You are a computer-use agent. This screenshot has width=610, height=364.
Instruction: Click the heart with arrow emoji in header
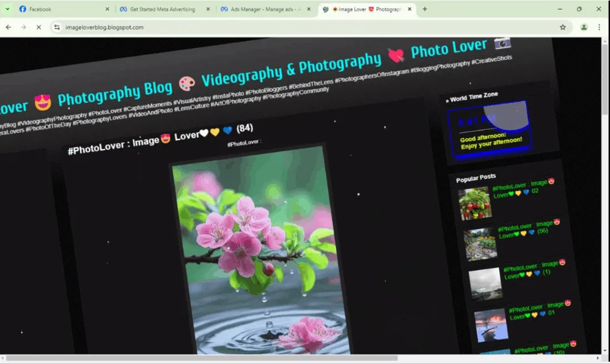[396, 55]
